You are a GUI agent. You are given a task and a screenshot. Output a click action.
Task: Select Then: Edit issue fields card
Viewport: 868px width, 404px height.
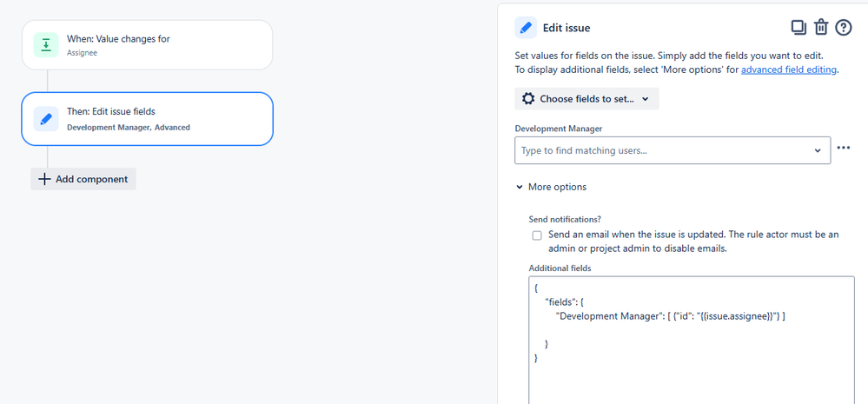(147, 119)
